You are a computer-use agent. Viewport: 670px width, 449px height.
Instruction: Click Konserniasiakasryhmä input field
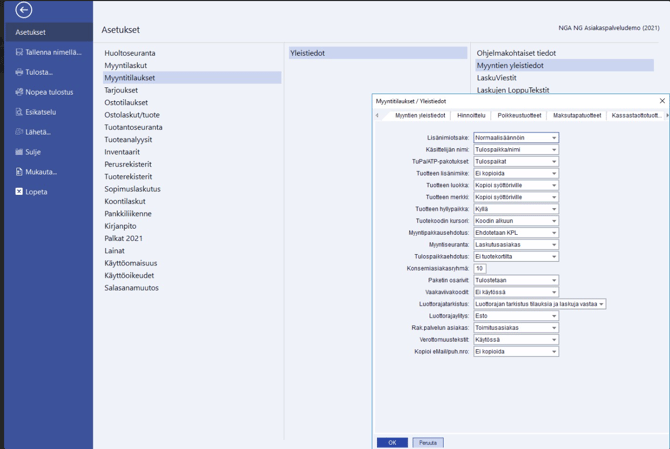[479, 268]
